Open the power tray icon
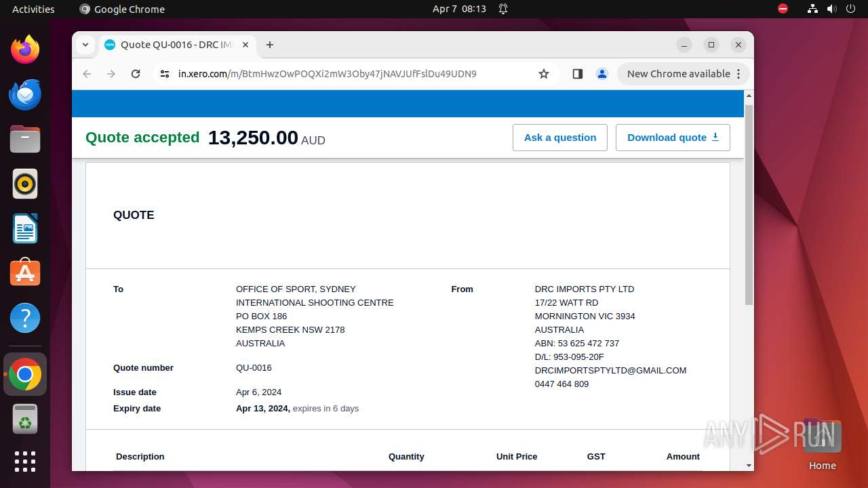Screen dimensions: 868x488 tap(851, 9)
